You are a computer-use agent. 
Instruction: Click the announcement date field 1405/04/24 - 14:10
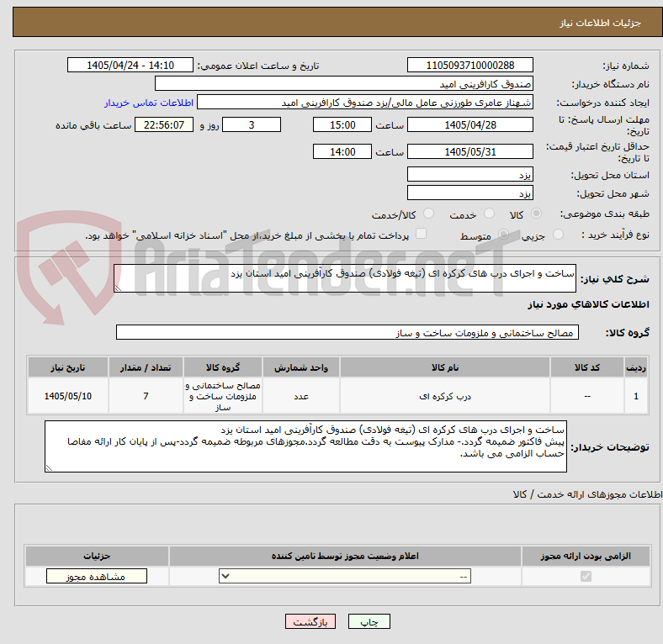[x=130, y=66]
